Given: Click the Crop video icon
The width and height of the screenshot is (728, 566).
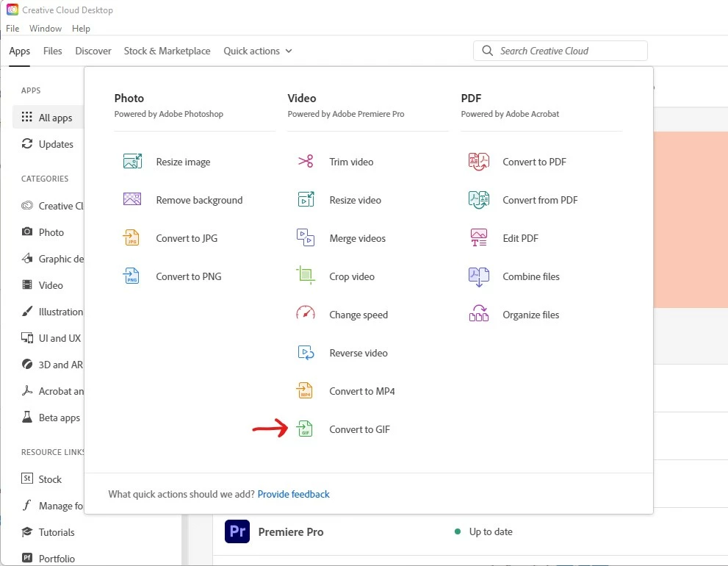Looking at the screenshot, I should pyautogui.click(x=306, y=276).
